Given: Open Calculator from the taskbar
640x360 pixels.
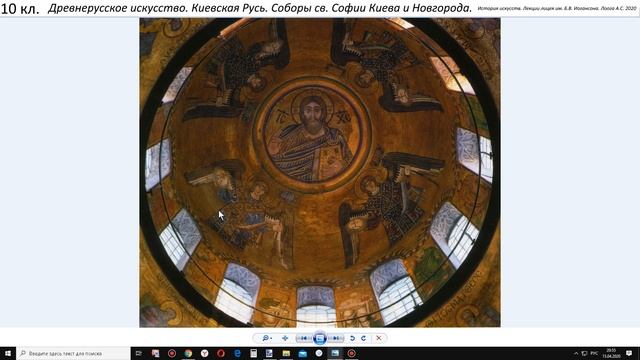Looking at the screenshot, I should (253, 353).
